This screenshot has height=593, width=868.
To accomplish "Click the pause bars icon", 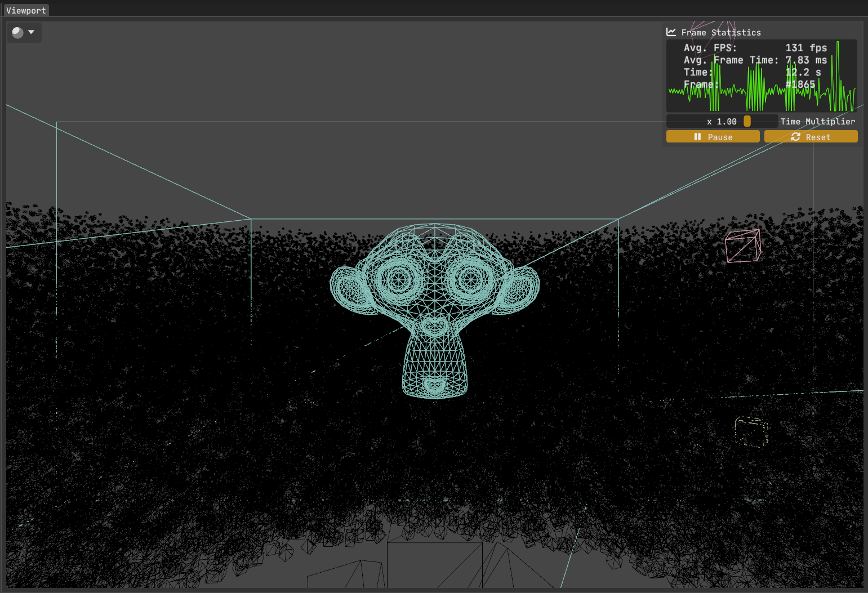I will click(x=697, y=137).
